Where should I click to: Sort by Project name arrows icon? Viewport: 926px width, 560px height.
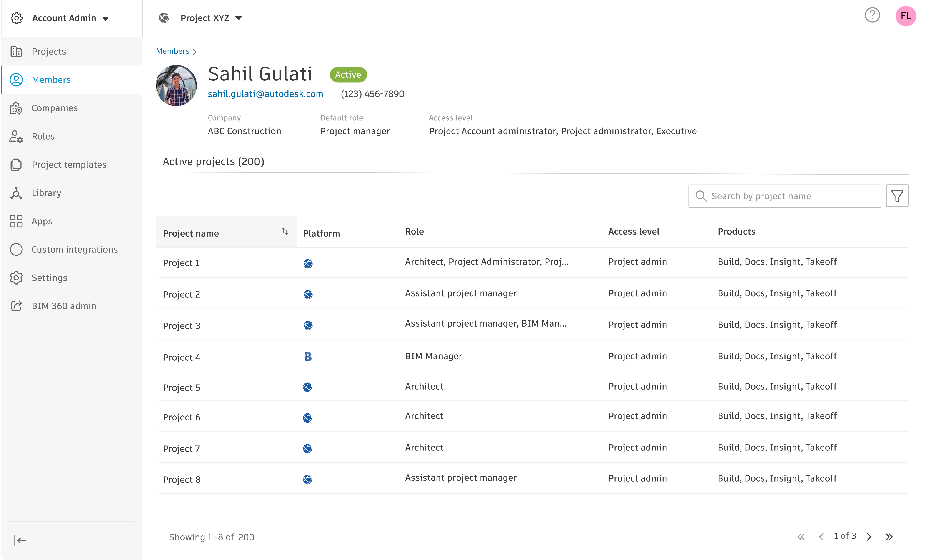pos(285,232)
